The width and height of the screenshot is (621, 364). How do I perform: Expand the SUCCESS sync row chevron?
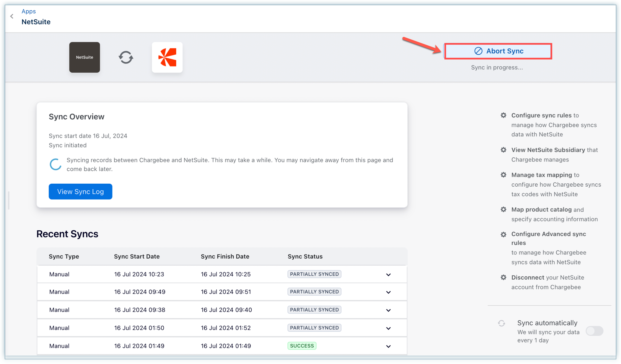point(388,346)
